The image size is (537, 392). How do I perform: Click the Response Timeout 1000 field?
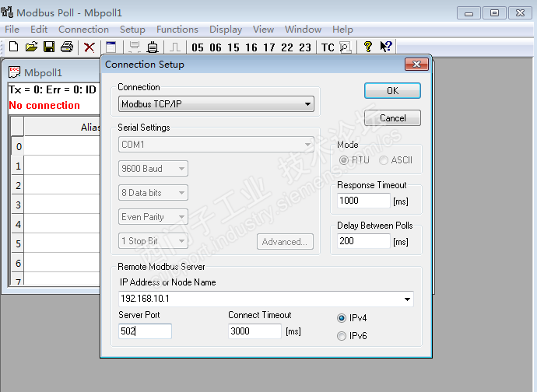[363, 201]
